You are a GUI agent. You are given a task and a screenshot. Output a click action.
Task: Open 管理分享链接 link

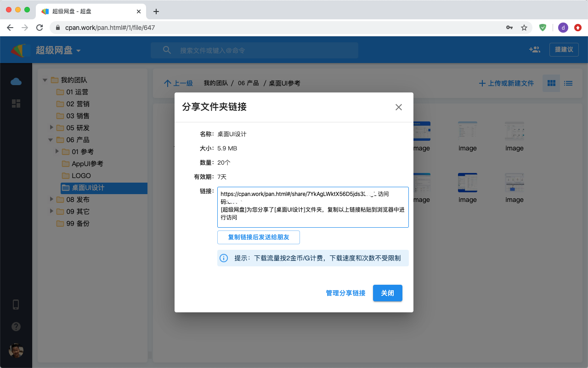pyautogui.click(x=345, y=293)
